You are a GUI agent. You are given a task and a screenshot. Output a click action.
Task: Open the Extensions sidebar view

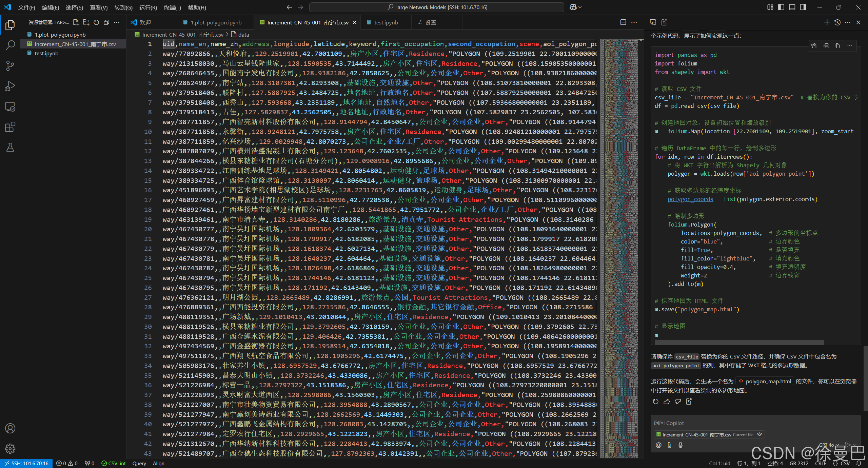10,127
